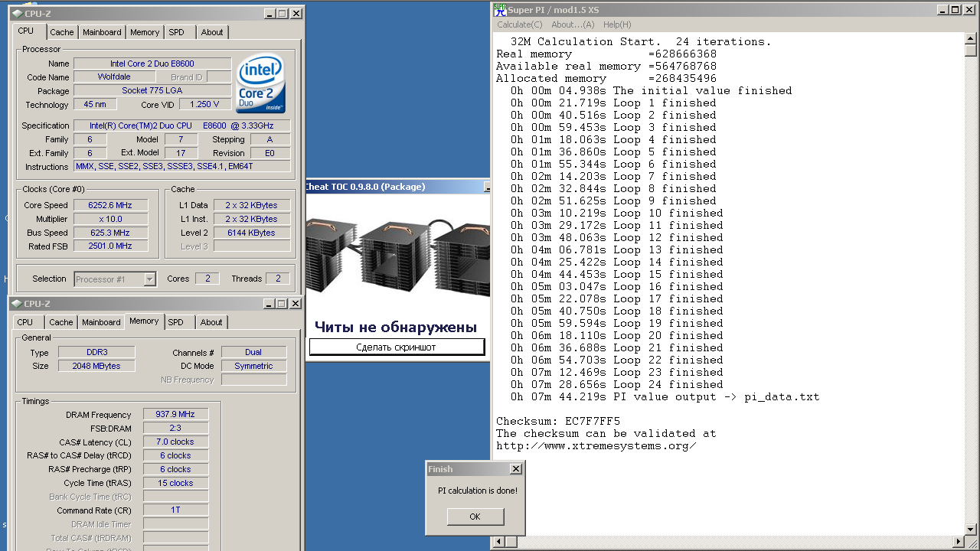The image size is (980, 551).
Task: Click the Checksum: EC7F7FF5 line
Action: pyautogui.click(x=558, y=422)
